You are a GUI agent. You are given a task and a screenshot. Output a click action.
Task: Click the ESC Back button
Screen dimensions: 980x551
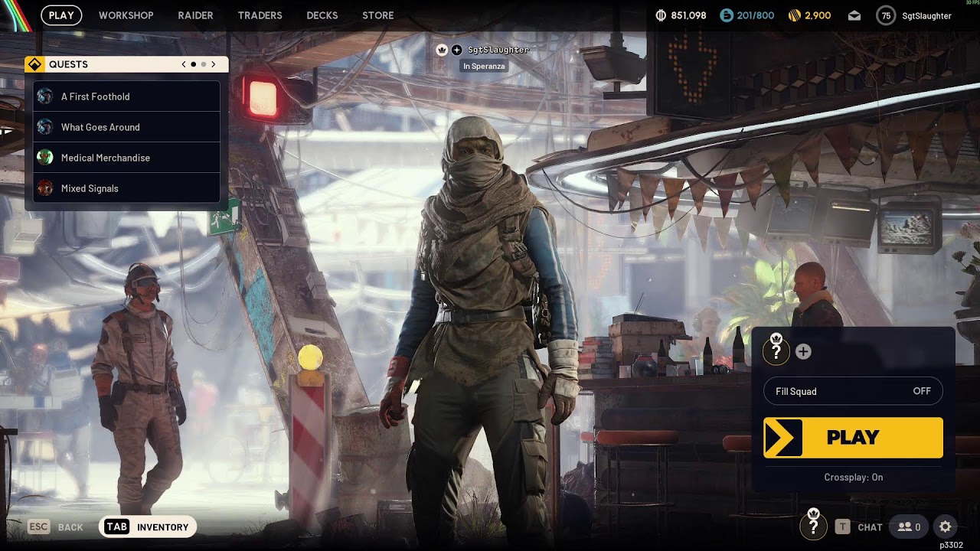tap(56, 527)
